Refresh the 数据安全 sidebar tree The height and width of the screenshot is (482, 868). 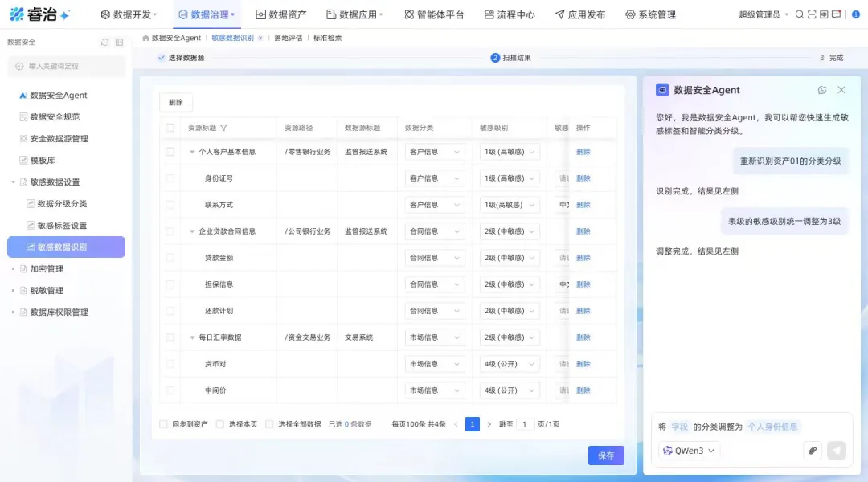coord(104,42)
